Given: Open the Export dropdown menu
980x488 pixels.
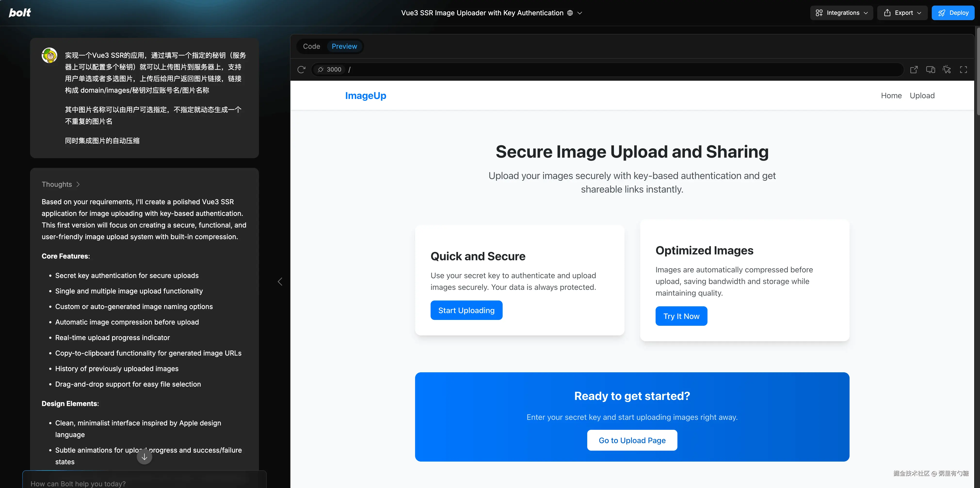Looking at the screenshot, I should pos(902,13).
